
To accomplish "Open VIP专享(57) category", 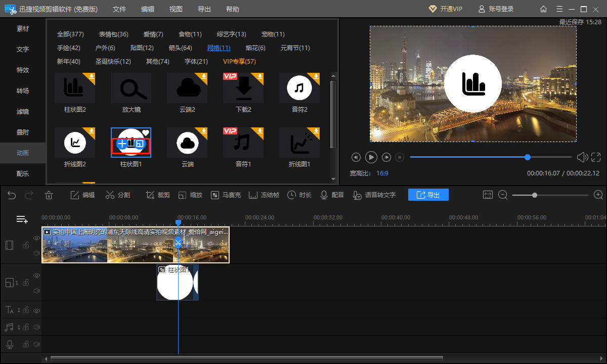I will pyautogui.click(x=240, y=62).
